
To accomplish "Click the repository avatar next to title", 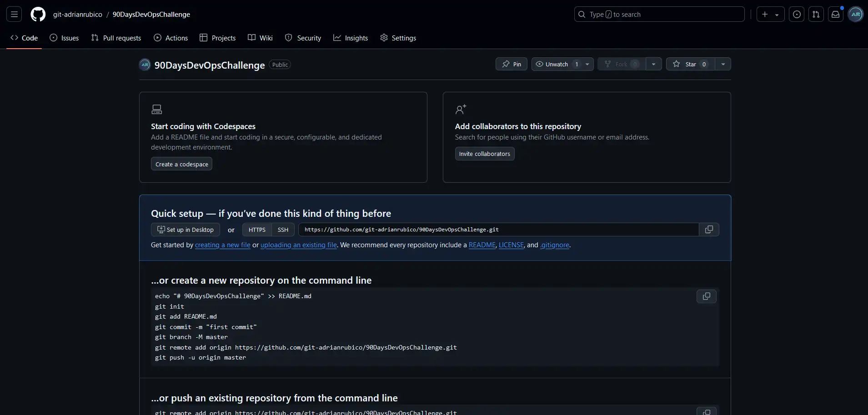I will coord(145,65).
